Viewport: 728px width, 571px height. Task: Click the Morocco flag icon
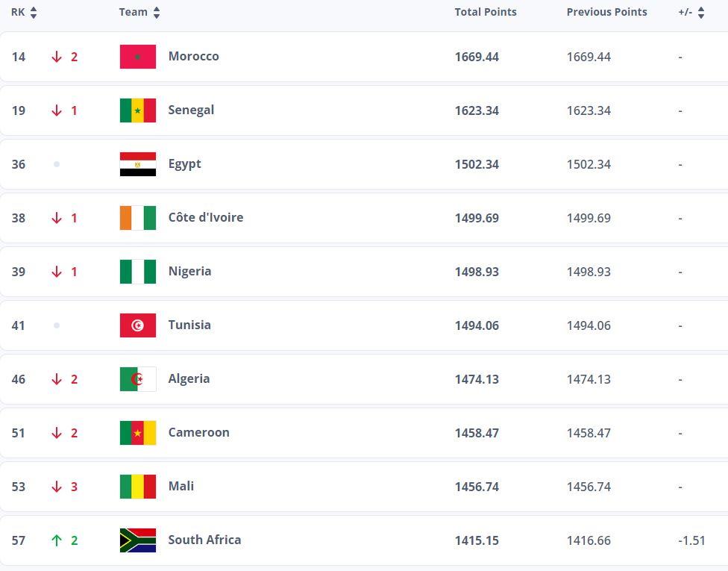click(138, 57)
